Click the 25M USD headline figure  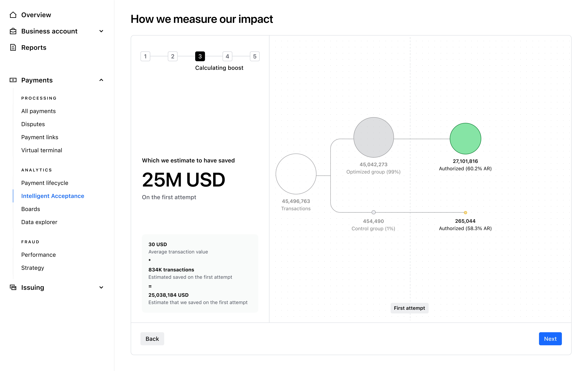pyautogui.click(x=183, y=180)
